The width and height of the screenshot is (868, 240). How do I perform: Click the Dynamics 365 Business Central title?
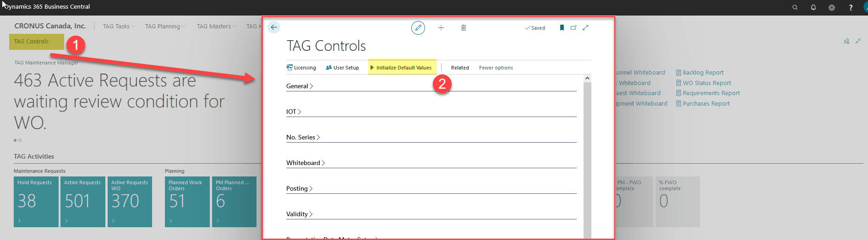[47, 7]
